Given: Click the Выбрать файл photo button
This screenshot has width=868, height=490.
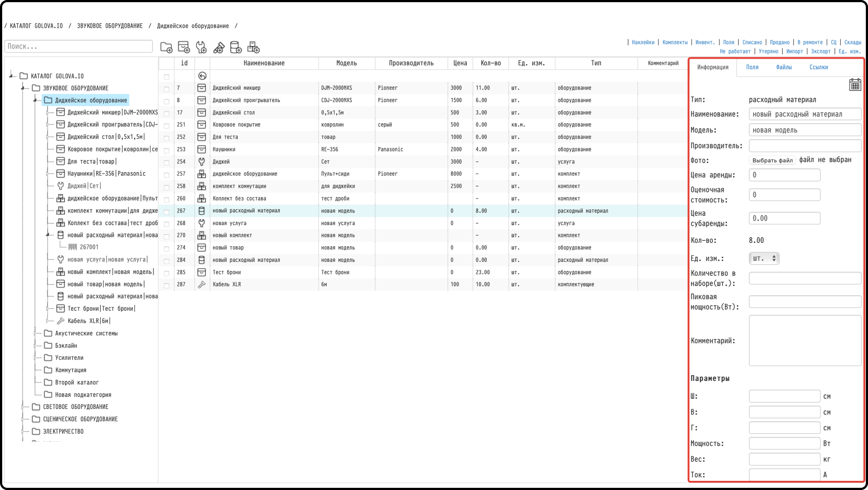Looking at the screenshot, I should coord(772,160).
